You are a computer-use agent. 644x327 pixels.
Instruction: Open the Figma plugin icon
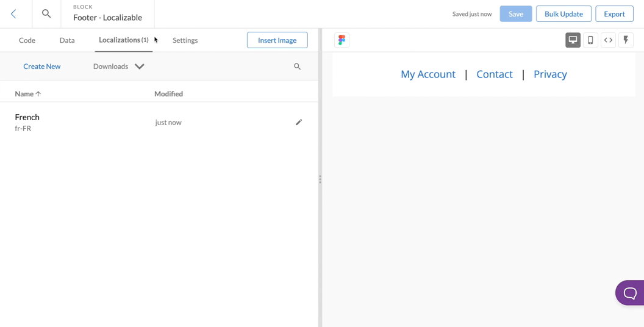342,40
